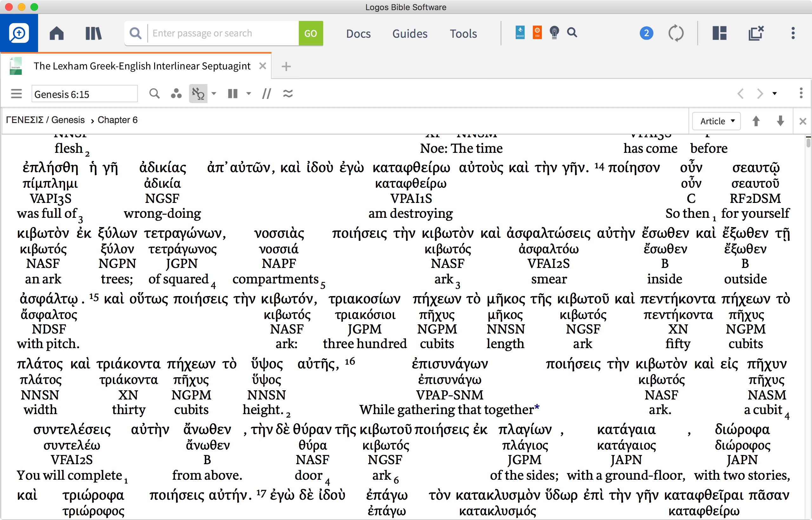
Task: Open the Layouts menu icon
Action: [719, 33]
